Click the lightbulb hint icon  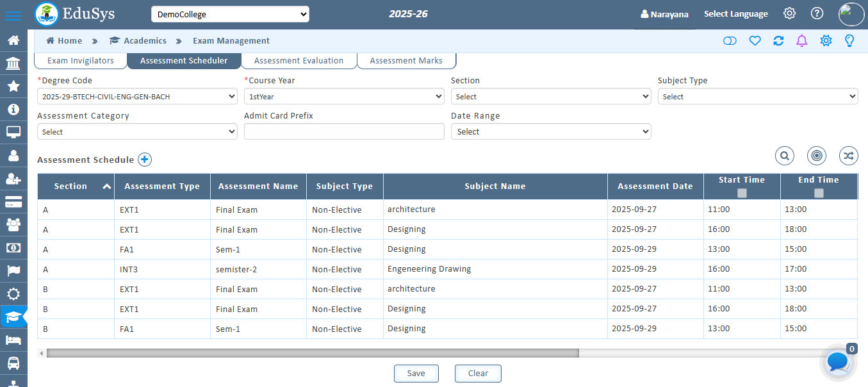[849, 40]
